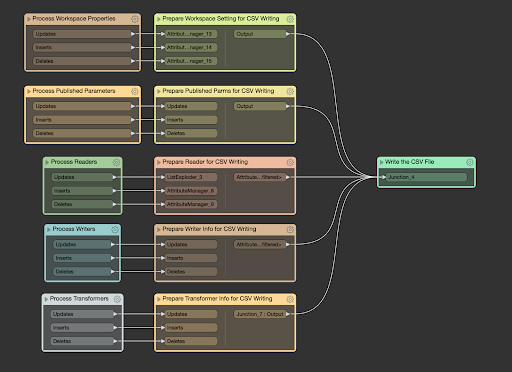Open gear settings of Process Workspace Properties bookmark
Screen dimensions: 512x372
pyautogui.click(x=135, y=19)
